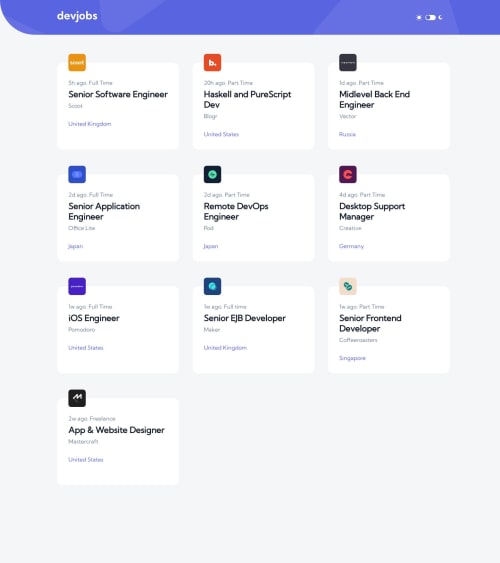Click 'Pod' company name text

[x=209, y=228]
